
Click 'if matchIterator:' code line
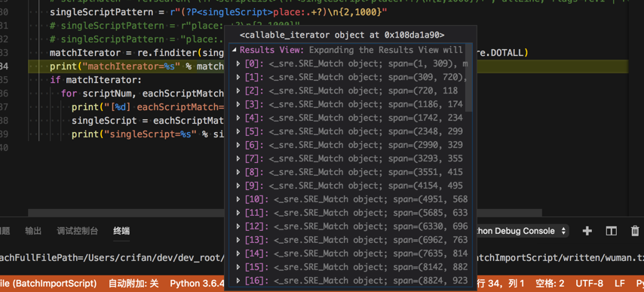click(x=96, y=80)
